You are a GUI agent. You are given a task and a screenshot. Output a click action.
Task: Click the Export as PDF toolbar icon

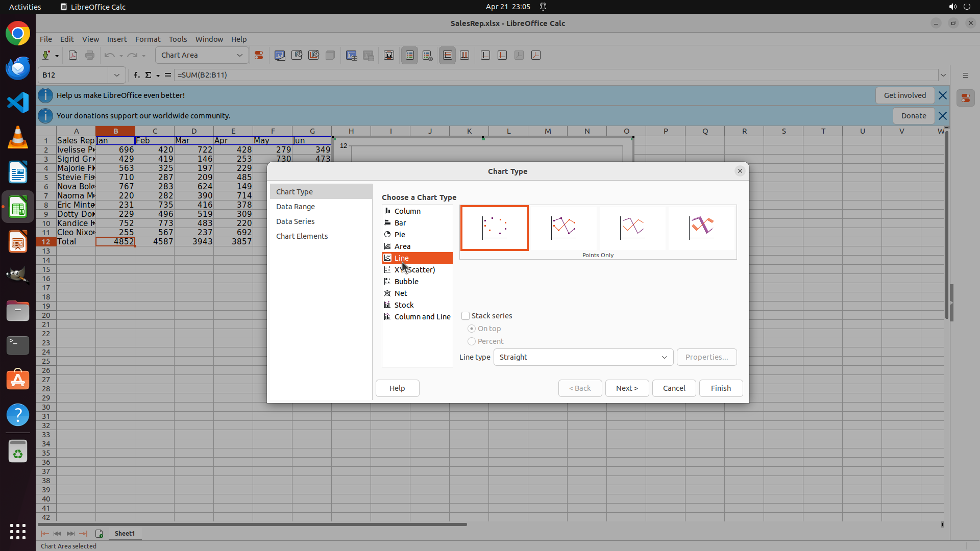click(x=73, y=55)
